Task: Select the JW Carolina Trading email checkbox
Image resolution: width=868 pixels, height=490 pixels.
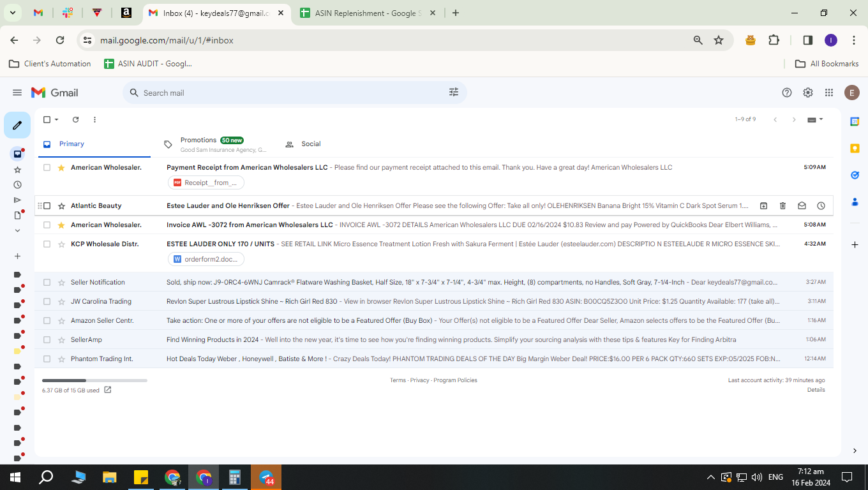Action: click(x=47, y=301)
